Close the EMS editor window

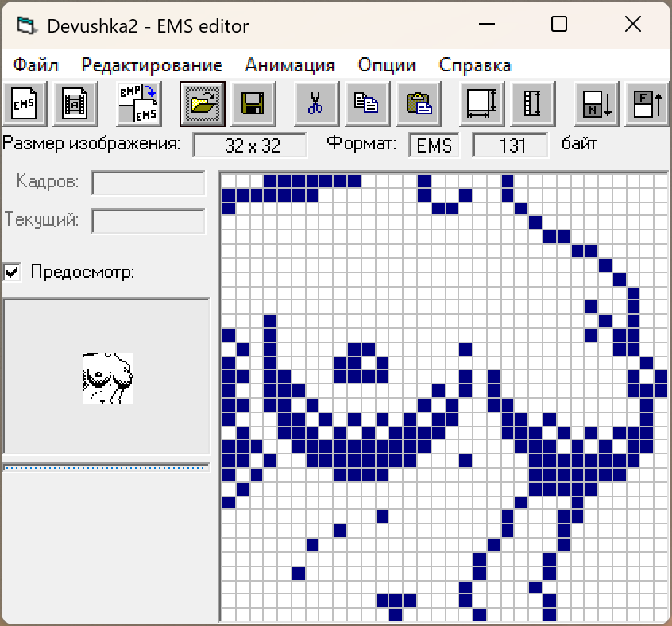(x=632, y=25)
